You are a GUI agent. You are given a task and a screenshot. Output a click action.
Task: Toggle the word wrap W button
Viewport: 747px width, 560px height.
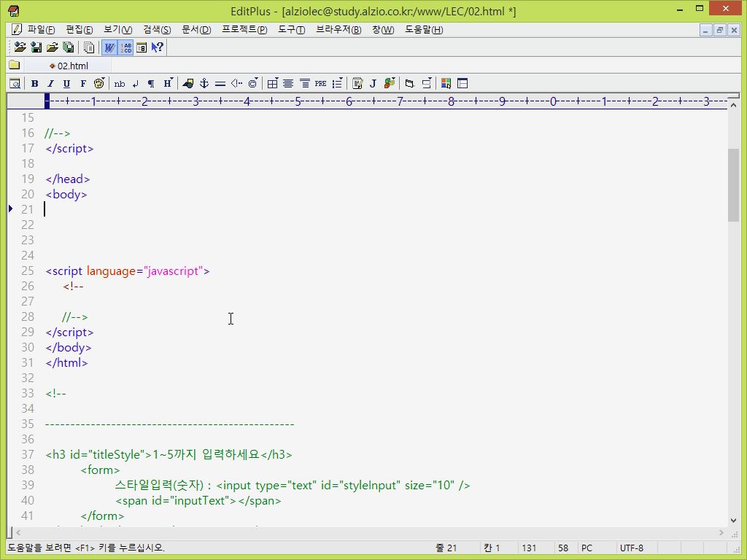tap(109, 47)
